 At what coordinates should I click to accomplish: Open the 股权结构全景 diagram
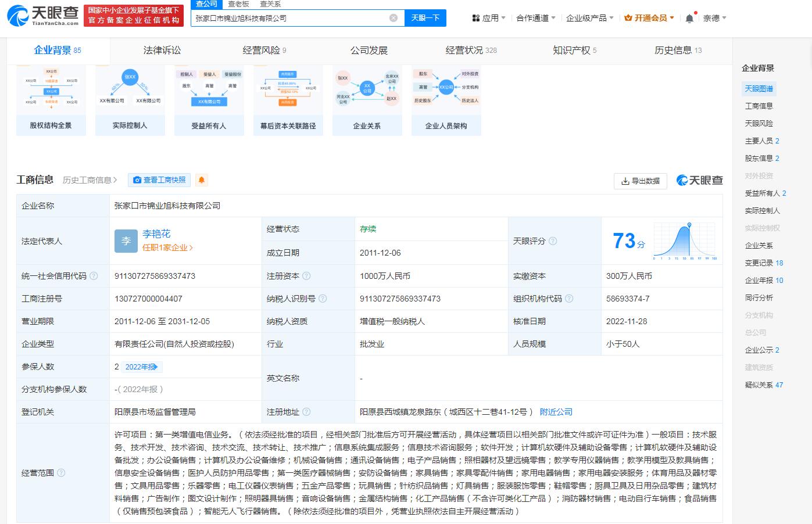pos(51,101)
